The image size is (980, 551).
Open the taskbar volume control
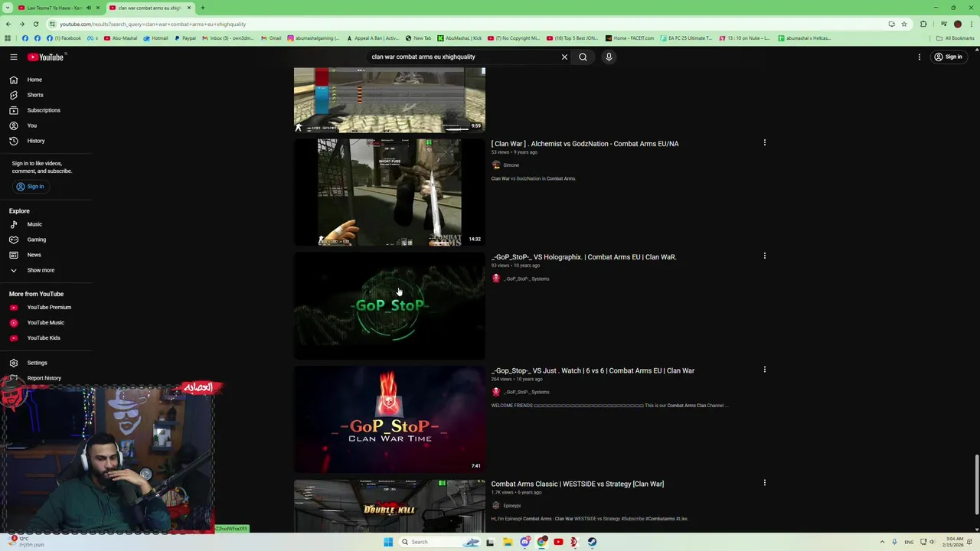932,542
